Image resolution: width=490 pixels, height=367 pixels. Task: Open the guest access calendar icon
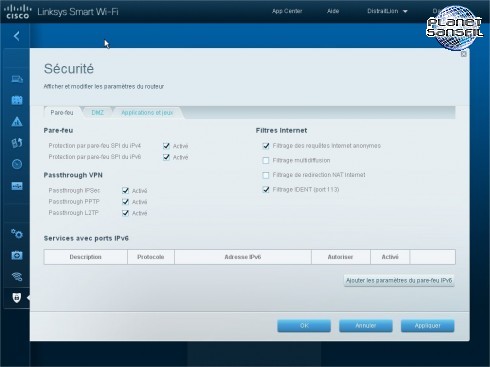(x=17, y=100)
